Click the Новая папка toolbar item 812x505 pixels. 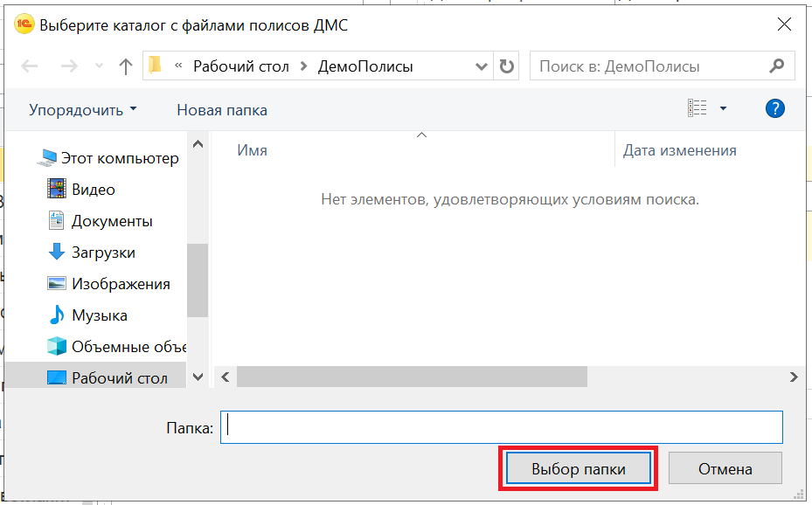[x=222, y=110]
